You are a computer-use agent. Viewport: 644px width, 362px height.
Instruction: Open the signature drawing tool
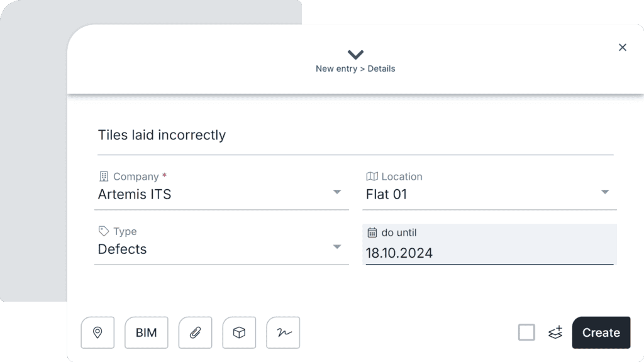(x=283, y=332)
